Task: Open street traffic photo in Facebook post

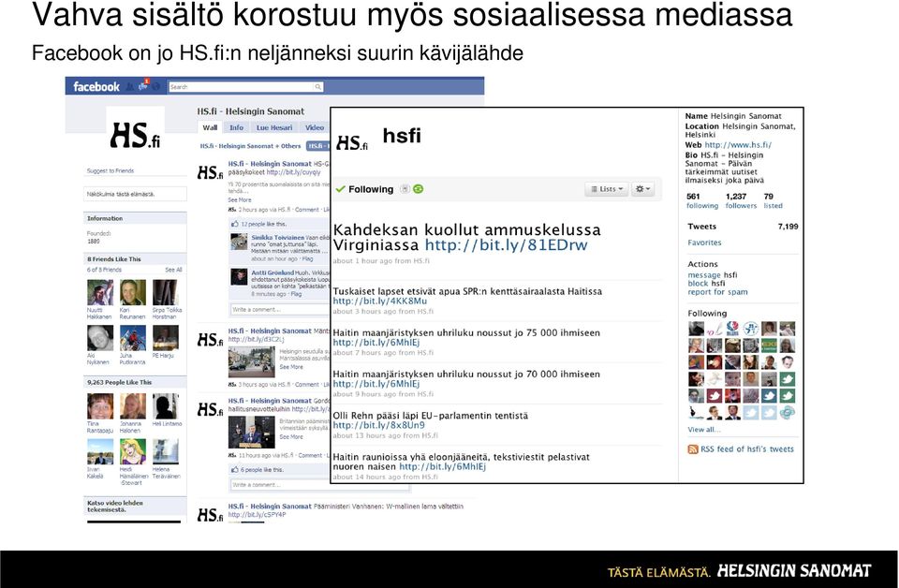Action: pos(251,361)
